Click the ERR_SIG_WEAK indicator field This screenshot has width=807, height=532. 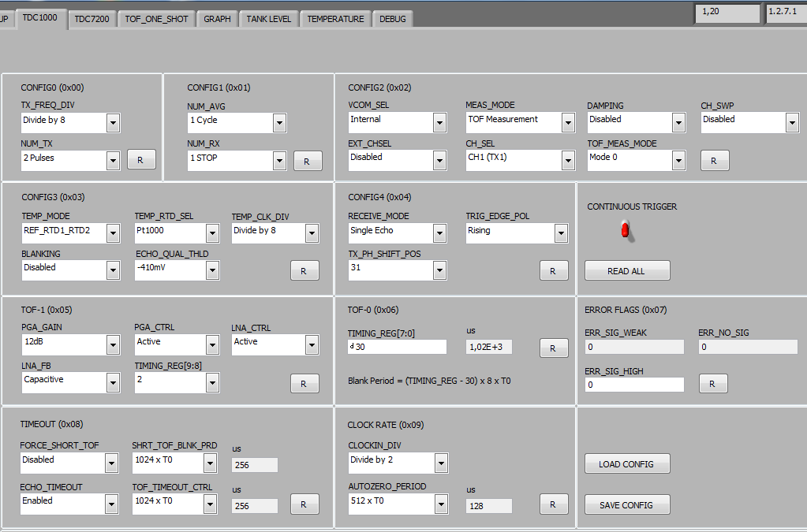pyautogui.click(x=634, y=347)
